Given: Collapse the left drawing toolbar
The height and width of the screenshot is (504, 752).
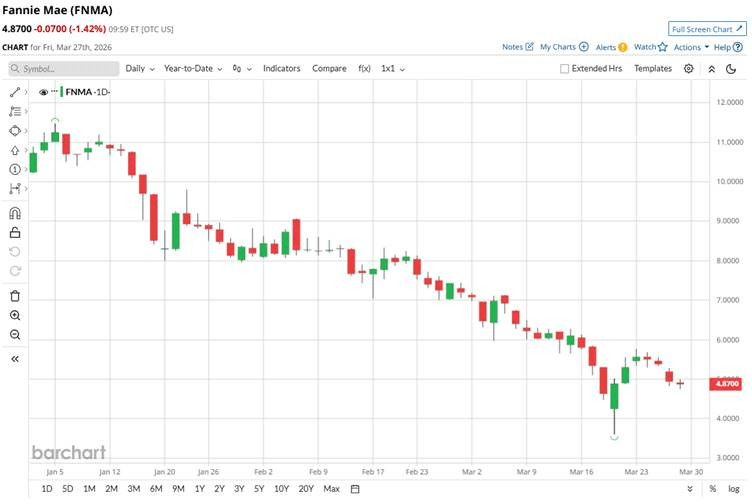Looking at the screenshot, I should pyautogui.click(x=15, y=359).
